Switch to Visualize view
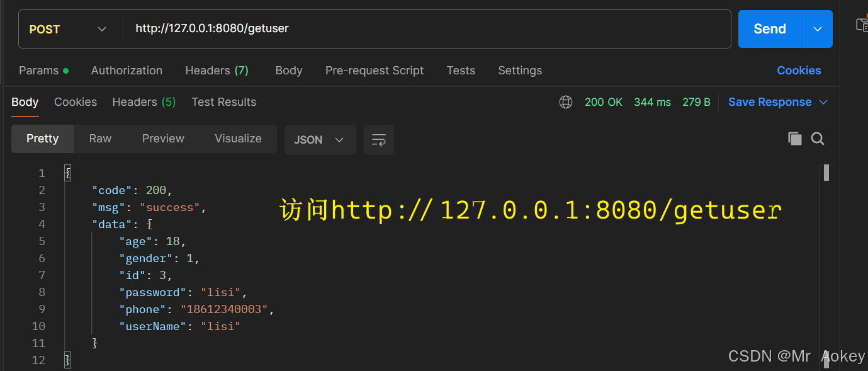This screenshot has width=868, height=371. tap(238, 139)
